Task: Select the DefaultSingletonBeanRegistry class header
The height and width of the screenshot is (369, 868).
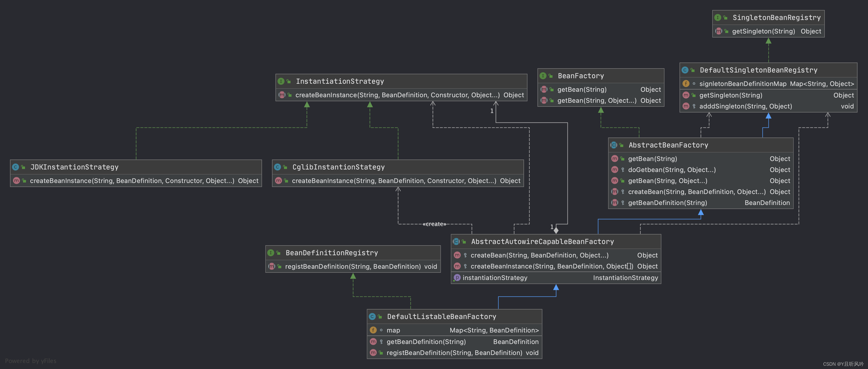Action: (x=758, y=70)
